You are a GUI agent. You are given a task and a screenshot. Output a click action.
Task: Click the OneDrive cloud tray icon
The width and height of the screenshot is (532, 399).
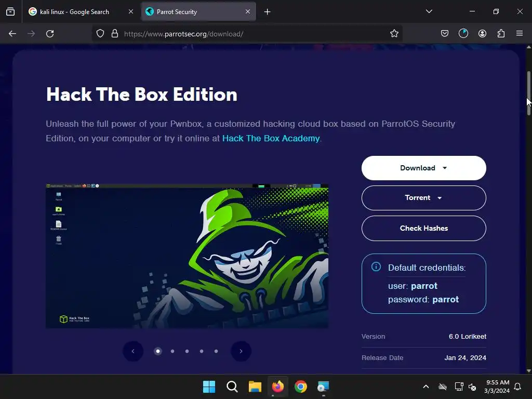443,387
